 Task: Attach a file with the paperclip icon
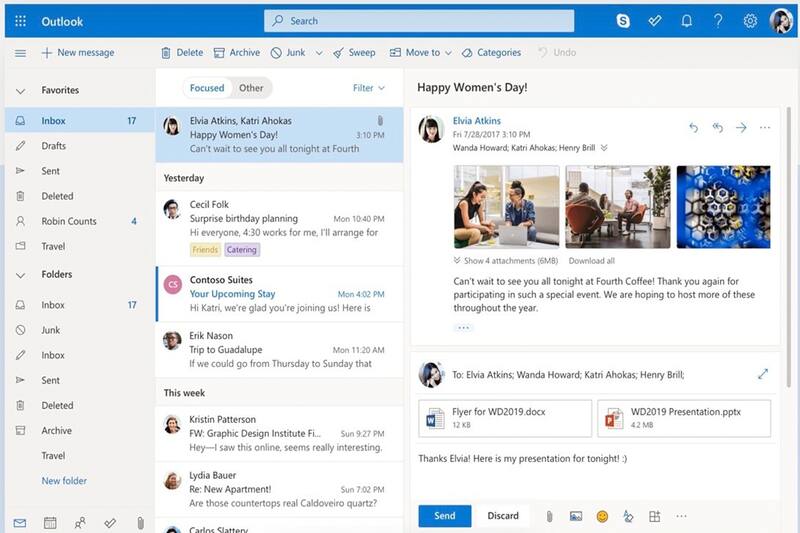pos(549,516)
